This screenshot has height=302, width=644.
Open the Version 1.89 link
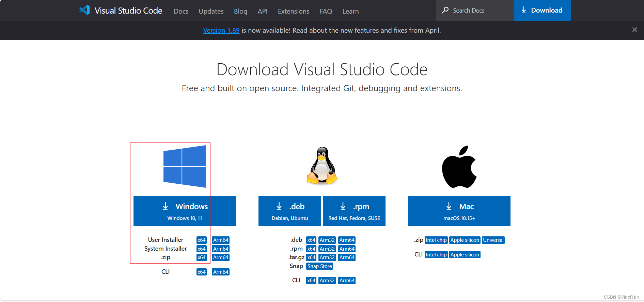coord(221,30)
